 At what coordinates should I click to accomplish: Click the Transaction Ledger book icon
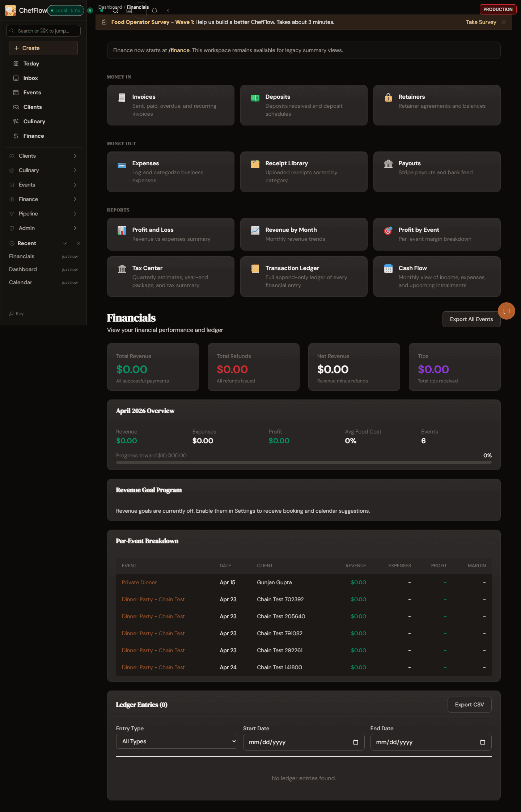coord(255,269)
